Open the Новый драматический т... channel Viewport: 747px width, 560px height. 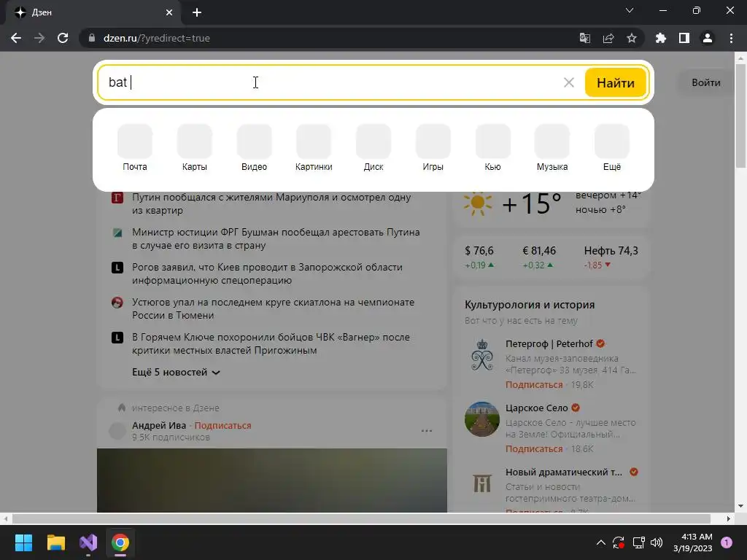564,472
